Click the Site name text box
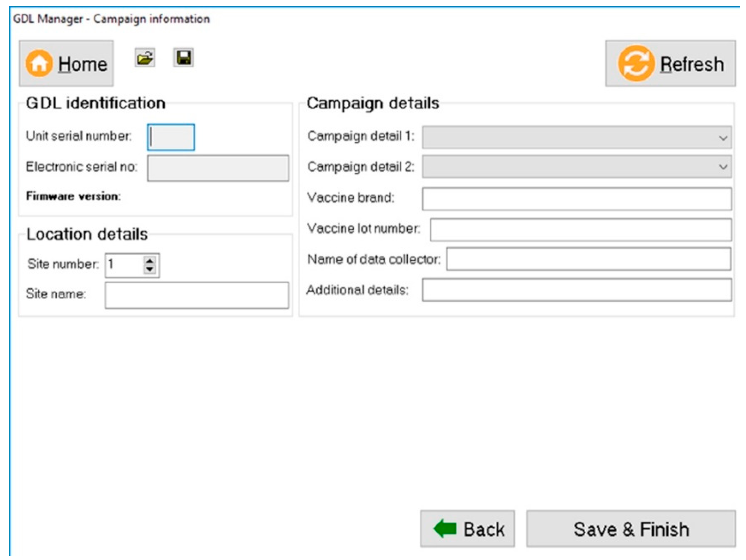Image resolution: width=746 pixels, height=560 pixels. tap(197, 295)
